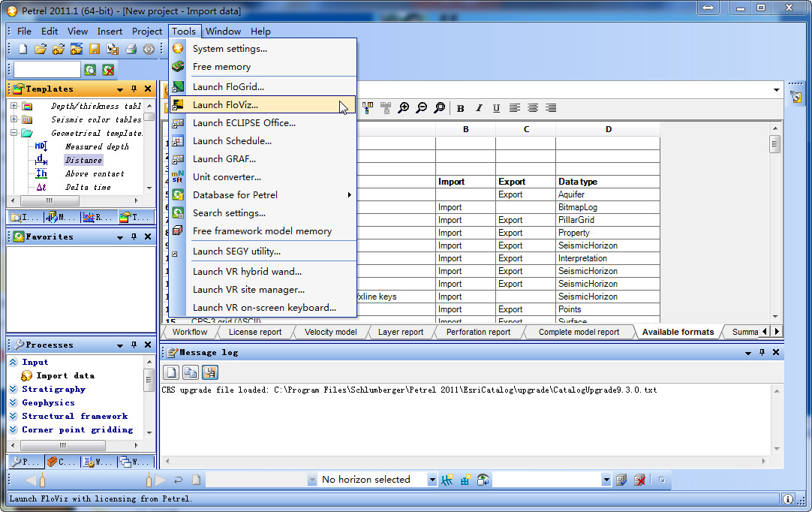
Task: Open the Templates pane dropdown arrow
Action: tap(120, 89)
